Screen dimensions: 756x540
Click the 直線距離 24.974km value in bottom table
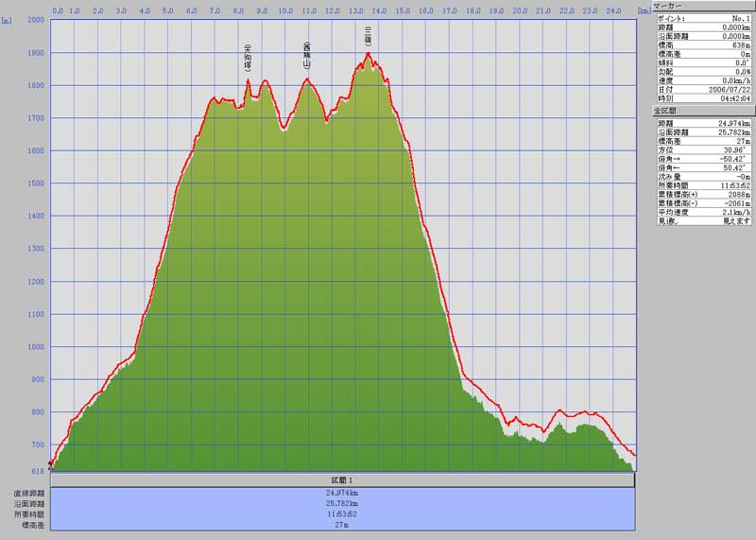pos(341,494)
